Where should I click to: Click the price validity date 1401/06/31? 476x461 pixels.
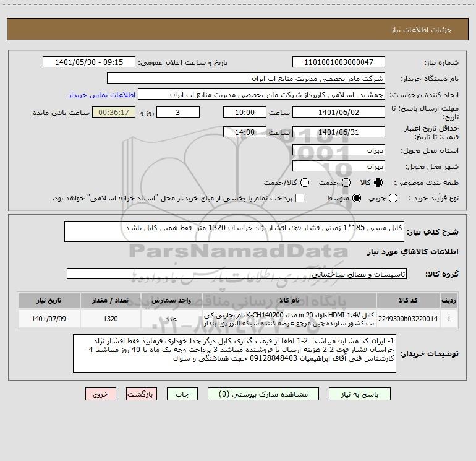pos(339,132)
